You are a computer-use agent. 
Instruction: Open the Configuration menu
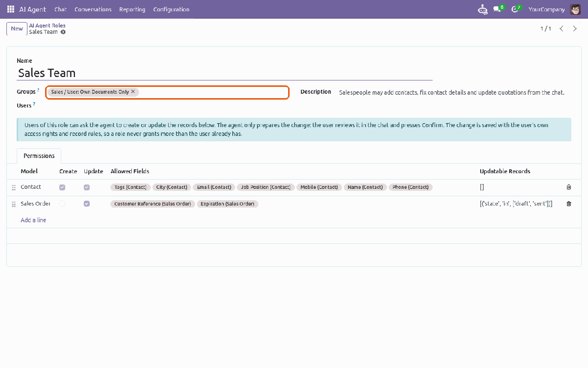[171, 9]
